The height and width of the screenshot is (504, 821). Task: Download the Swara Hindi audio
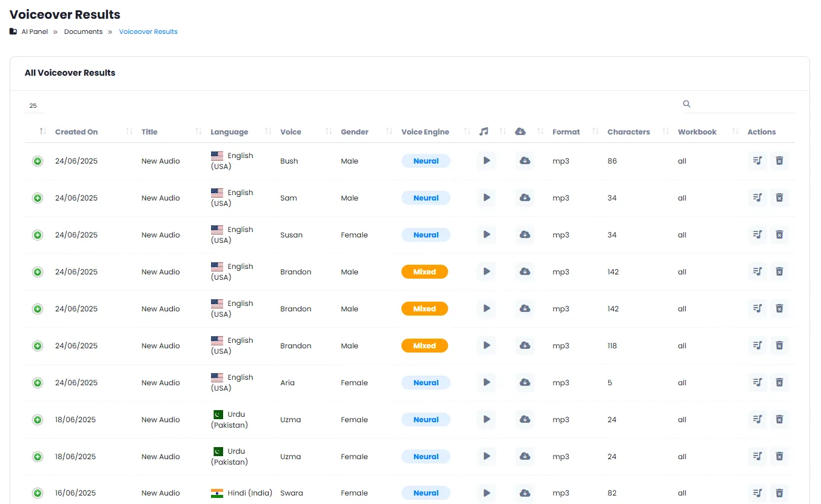point(525,493)
